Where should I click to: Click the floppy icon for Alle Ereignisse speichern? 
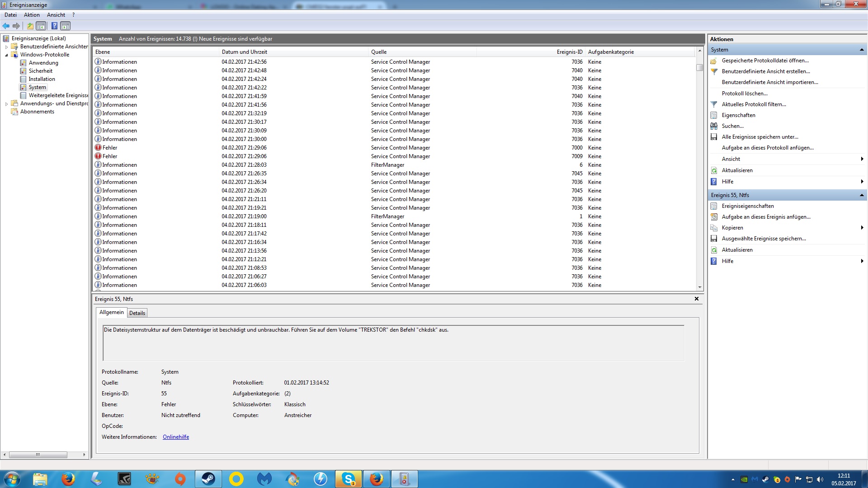(x=714, y=137)
